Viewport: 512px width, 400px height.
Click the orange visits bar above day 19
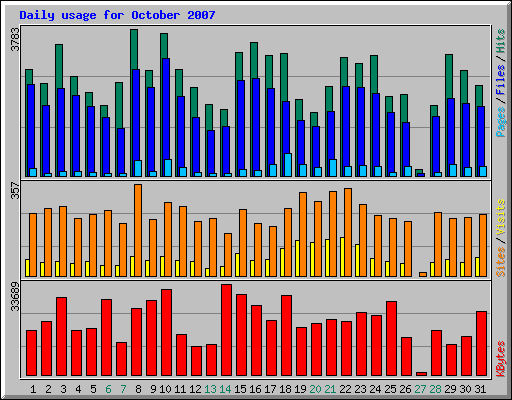click(303, 234)
